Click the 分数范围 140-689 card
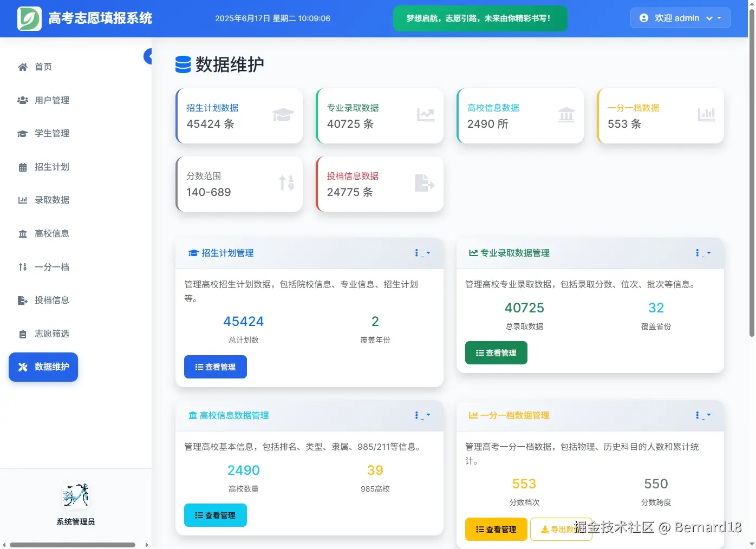Screen dimensions: 756x549 tap(239, 184)
